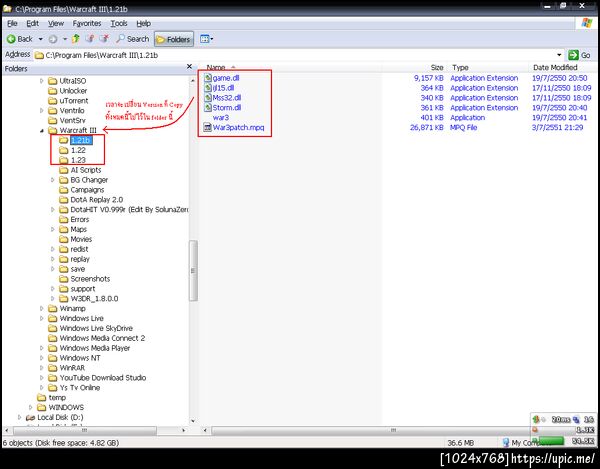
Task: Open the Views dropdown in toolbar
Action: click(x=207, y=39)
